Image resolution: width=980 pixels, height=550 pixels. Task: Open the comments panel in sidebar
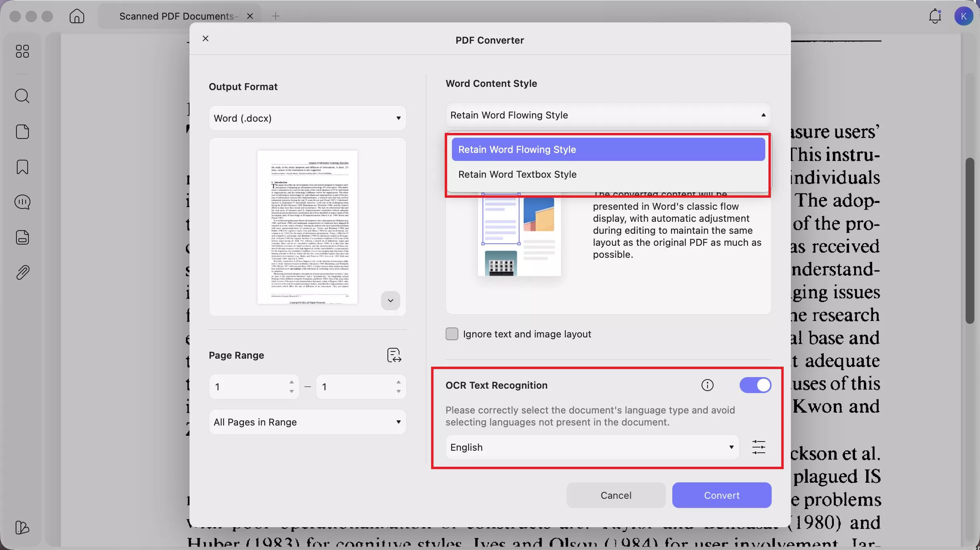click(22, 202)
